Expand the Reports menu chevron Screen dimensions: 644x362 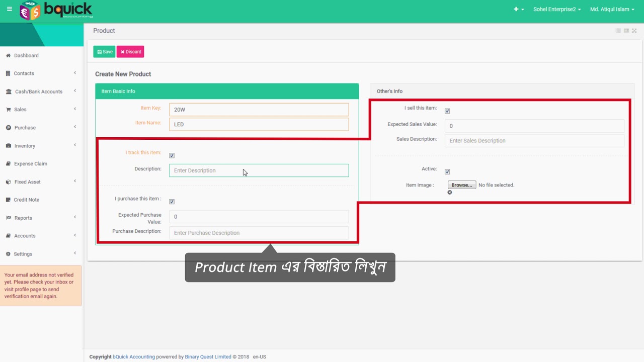click(x=75, y=217)
